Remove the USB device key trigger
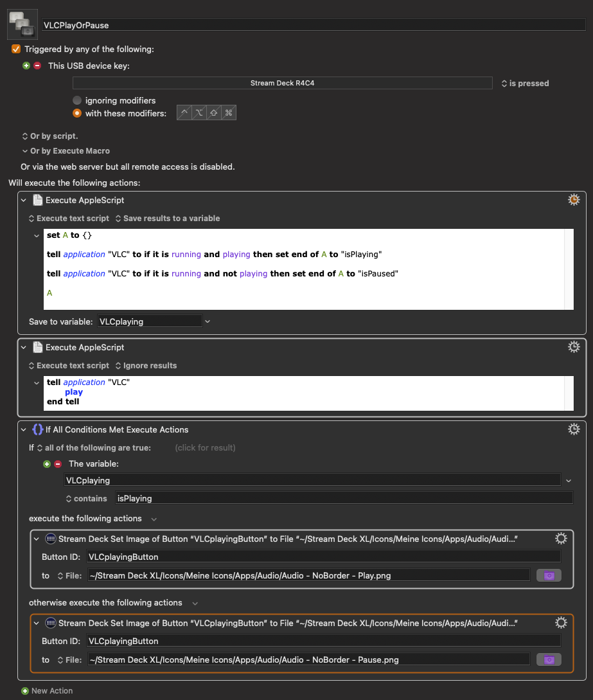Screen dimensions: 593x700 coord(37,66)
